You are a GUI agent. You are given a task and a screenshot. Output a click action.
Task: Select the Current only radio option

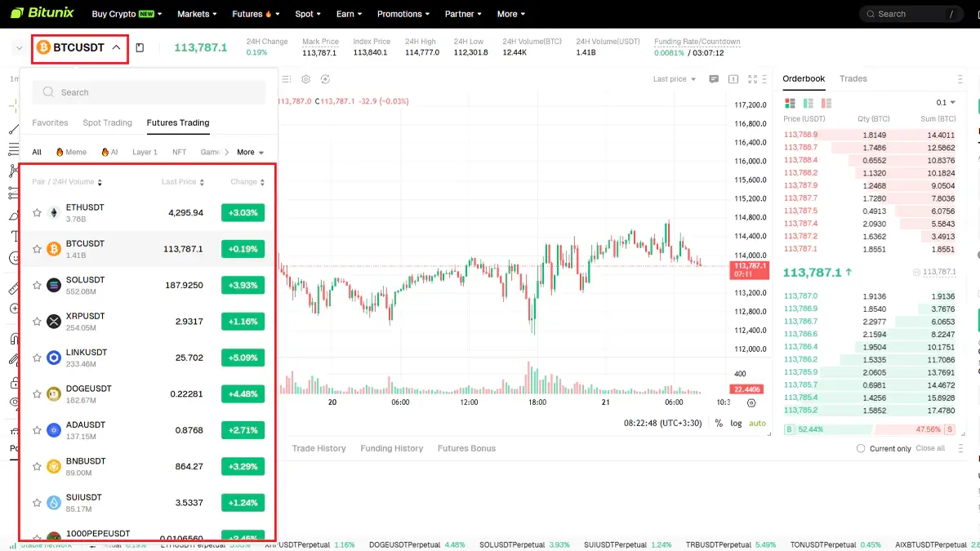[861, 448]
